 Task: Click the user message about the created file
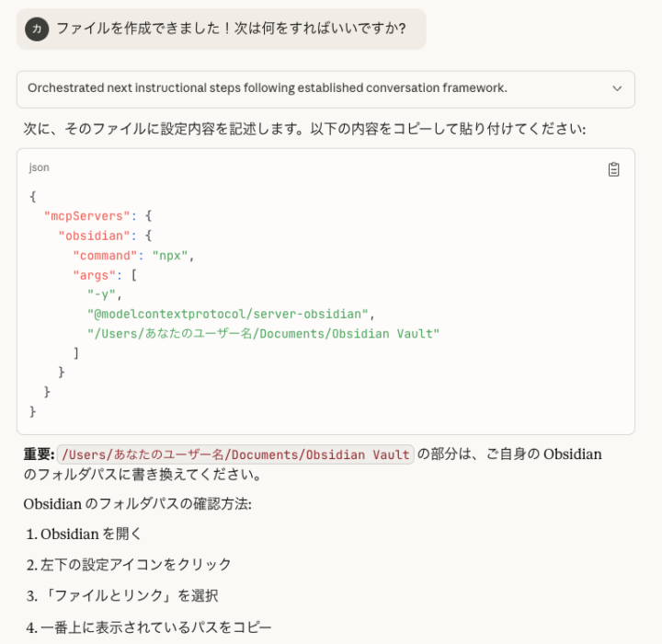coord(231,29)
